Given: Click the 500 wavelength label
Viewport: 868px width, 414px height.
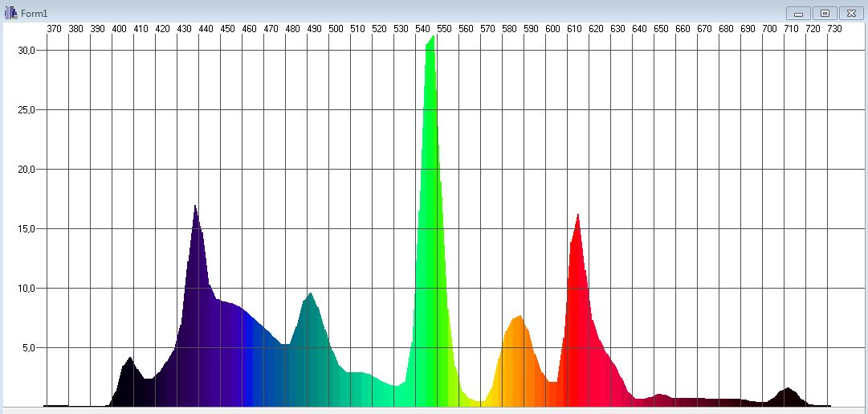Looking at the screenshot, I should tap(336, 29).
